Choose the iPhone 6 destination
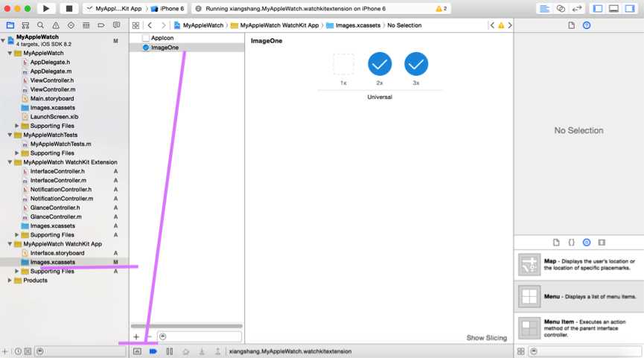Image resolution: width=644 pixels, height=358 pixels. 168,8
